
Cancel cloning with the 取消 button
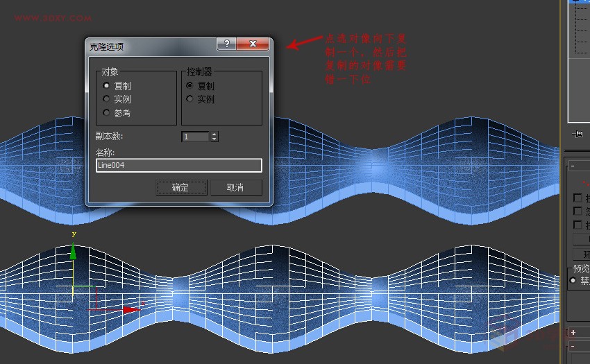point(236,187)
